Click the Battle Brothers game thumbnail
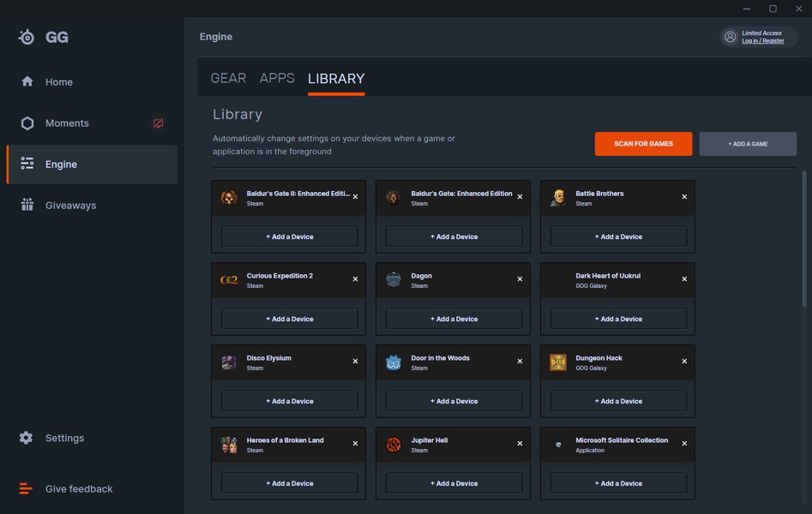The image size is (812, 514). (558, 198)
